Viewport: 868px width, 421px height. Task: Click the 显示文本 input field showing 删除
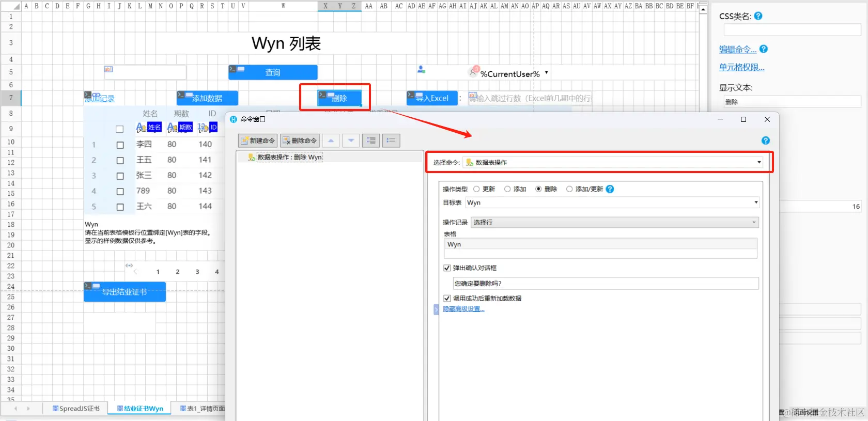[792, 102]
